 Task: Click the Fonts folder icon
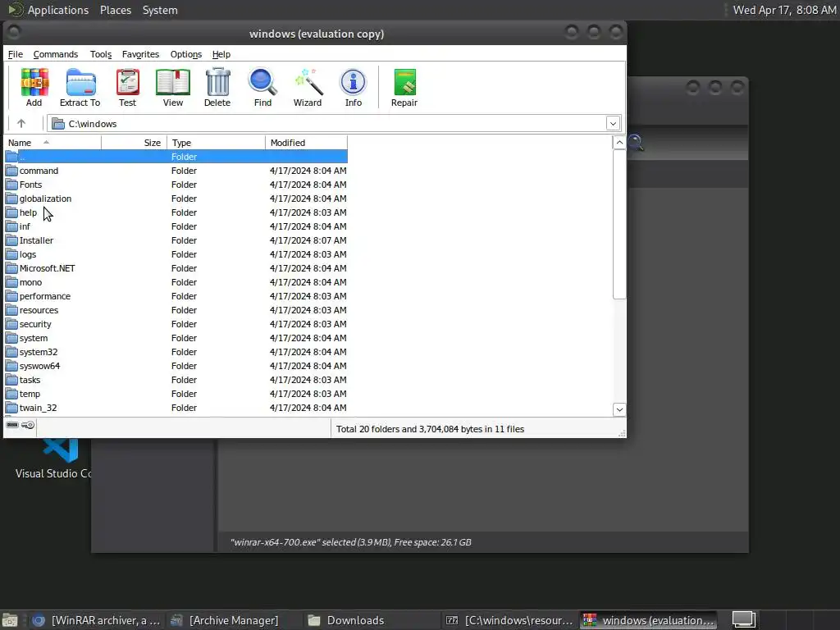tap(11, 185)
